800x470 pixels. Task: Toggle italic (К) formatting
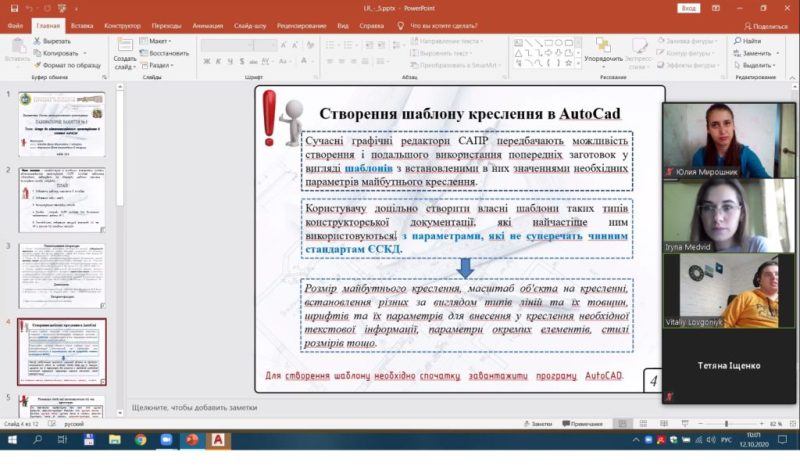pyautogui.click(x=218, y=61)
